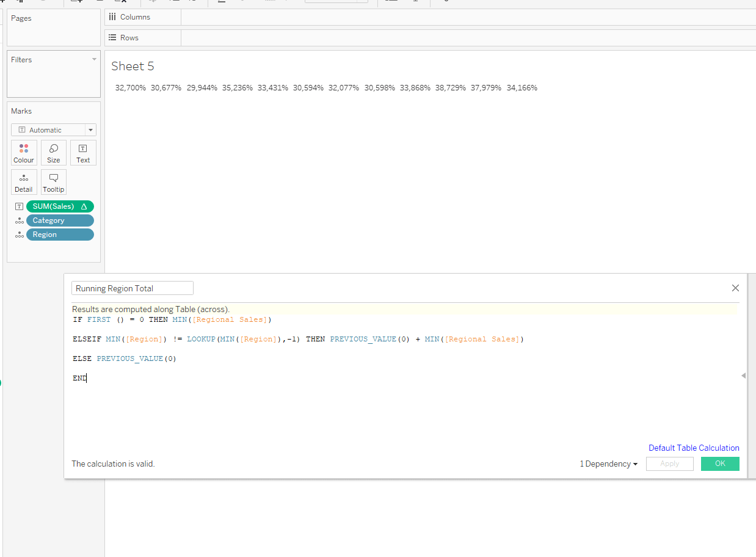Image resolution: width=756 pixels, height=557 pixels.
Task: Select the SUM(Sales) pill
Action: click(60, 206)
